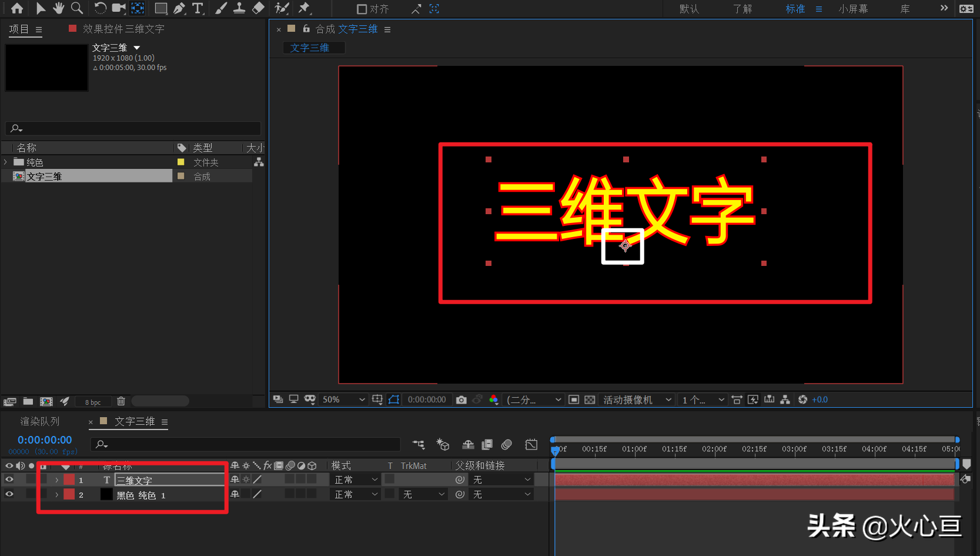Select the Unified Camera tool
980x556 pixels.
[119, 8]
